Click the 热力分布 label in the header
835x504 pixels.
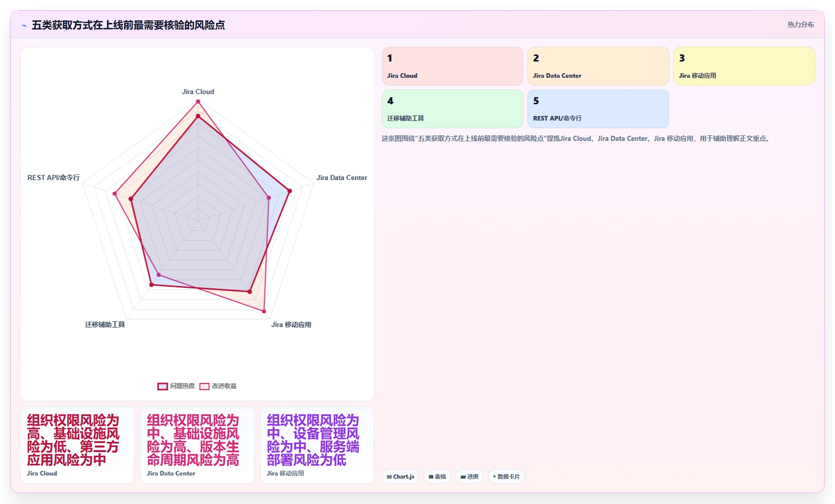click(800, 24)
